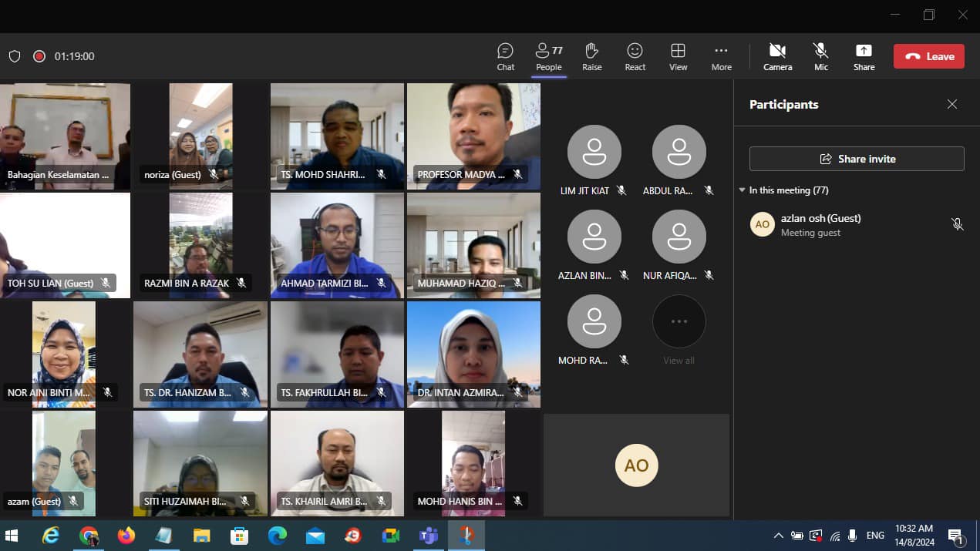
Task: Collapse the 'In this meeting' list
Action: pyautogui.click(x=743, y=190)
